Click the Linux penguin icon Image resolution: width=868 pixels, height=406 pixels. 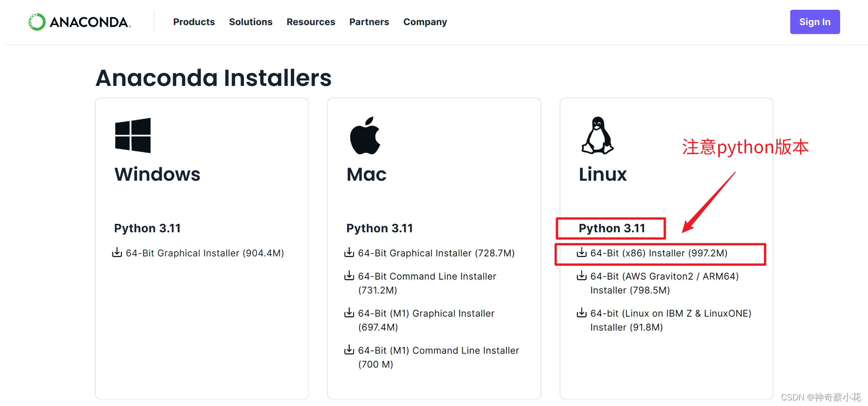point(598,135)
